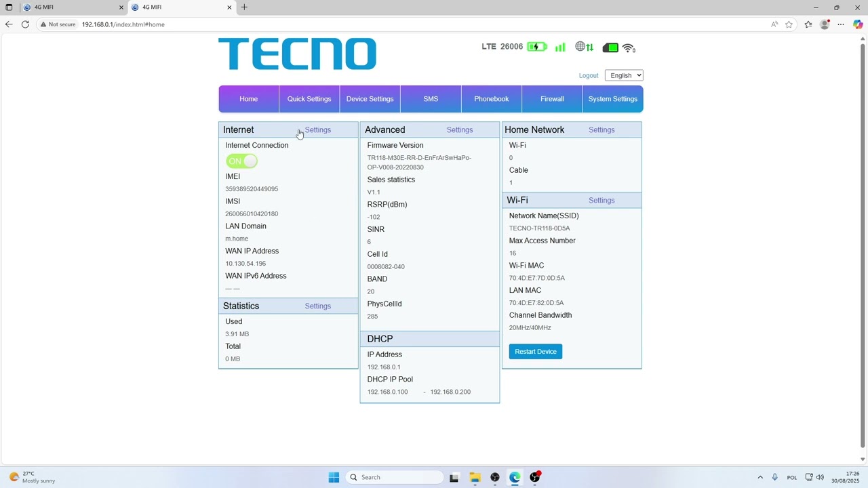Go back using browser back arrow
The width and height of the screenshot is (868, 488).
click(x=9, y=24)
